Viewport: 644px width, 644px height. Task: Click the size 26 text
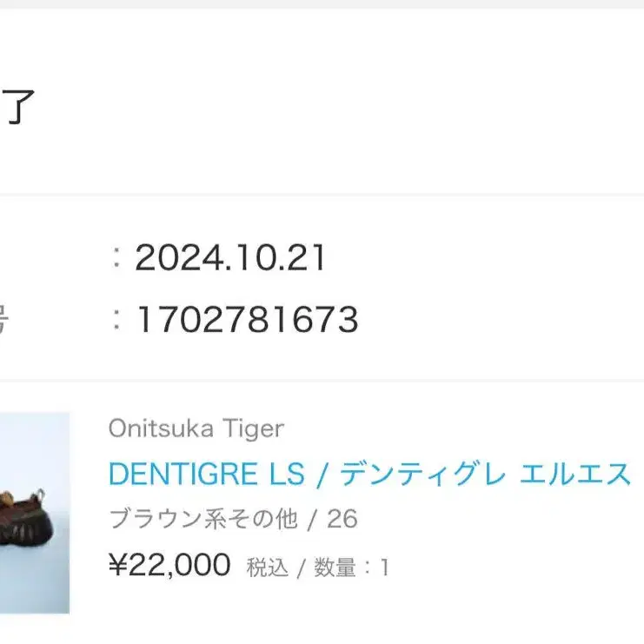pos(342,520)
